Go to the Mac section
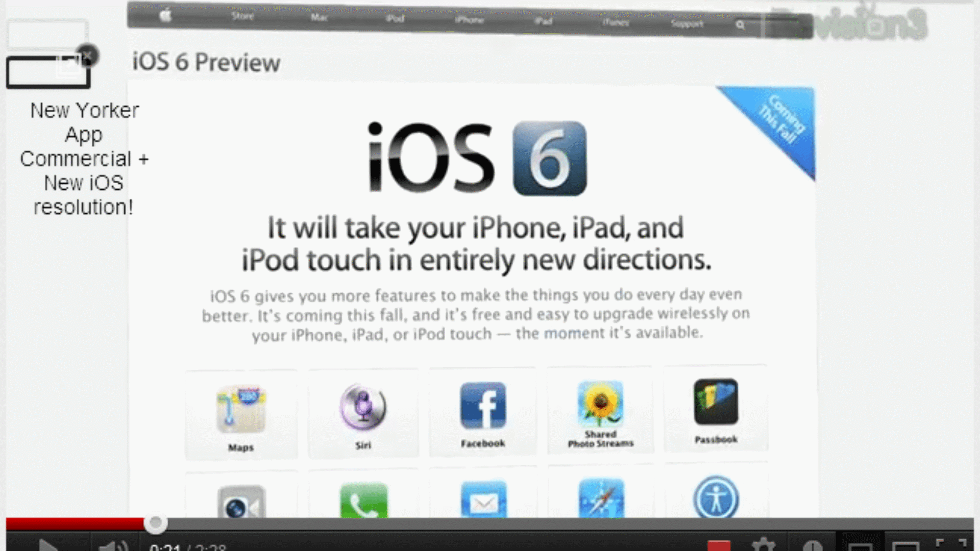The width and height of the screenshot is (980, 551). click(319, 17)
